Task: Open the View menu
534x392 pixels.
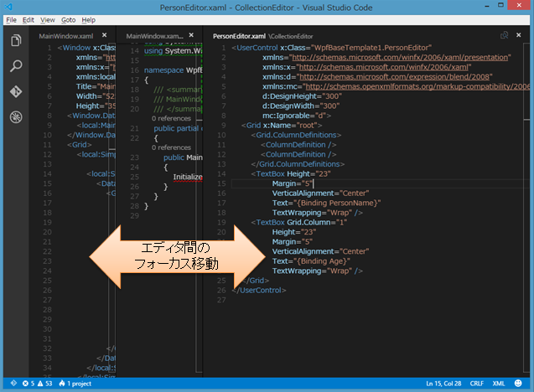Action: pos(48,20)
